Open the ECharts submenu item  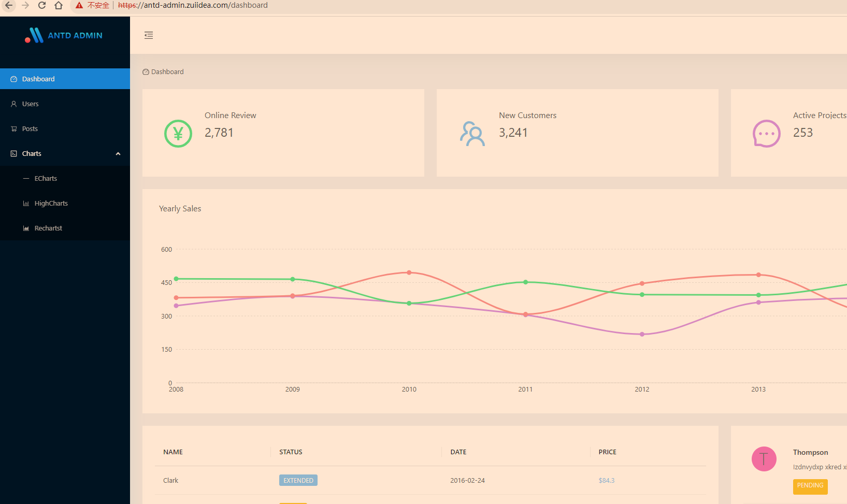[65, 178]
